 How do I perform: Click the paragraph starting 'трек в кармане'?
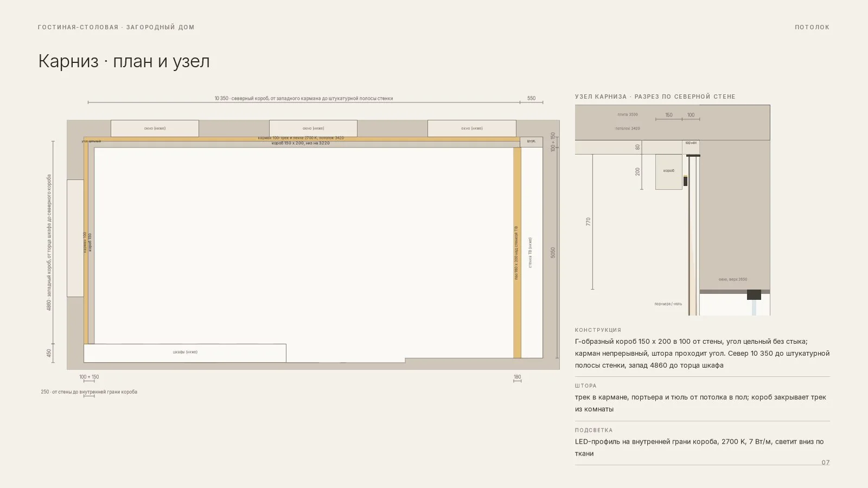pos(701,403)
